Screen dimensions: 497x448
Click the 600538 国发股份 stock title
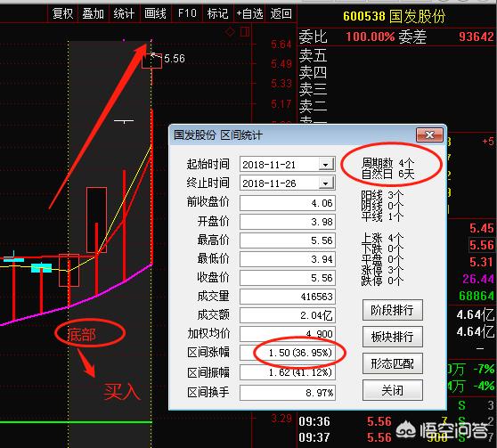coord(394,16)
